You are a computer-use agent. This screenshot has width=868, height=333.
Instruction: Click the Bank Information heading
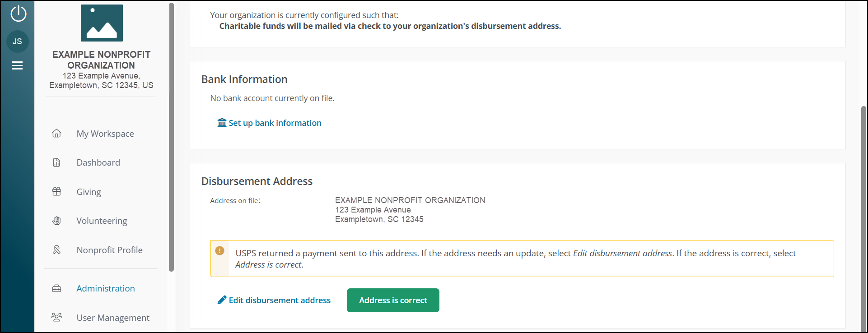pos(244,79)
